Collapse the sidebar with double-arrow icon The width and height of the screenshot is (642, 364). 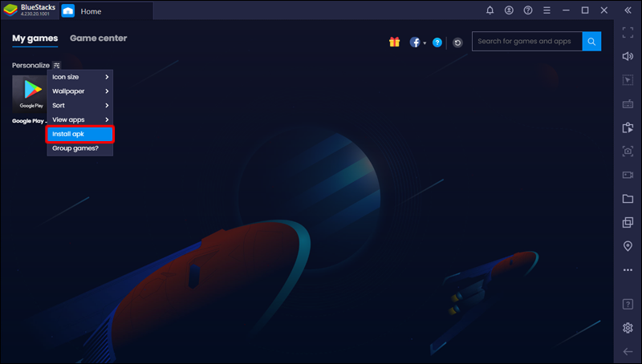(628, 10)
